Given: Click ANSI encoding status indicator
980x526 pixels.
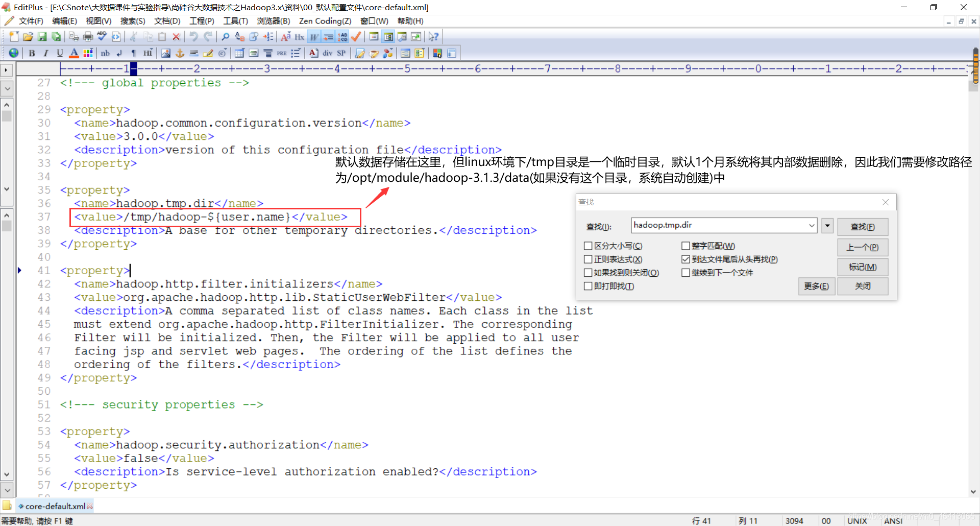Looking at the screenshot, I should (893, 521).
